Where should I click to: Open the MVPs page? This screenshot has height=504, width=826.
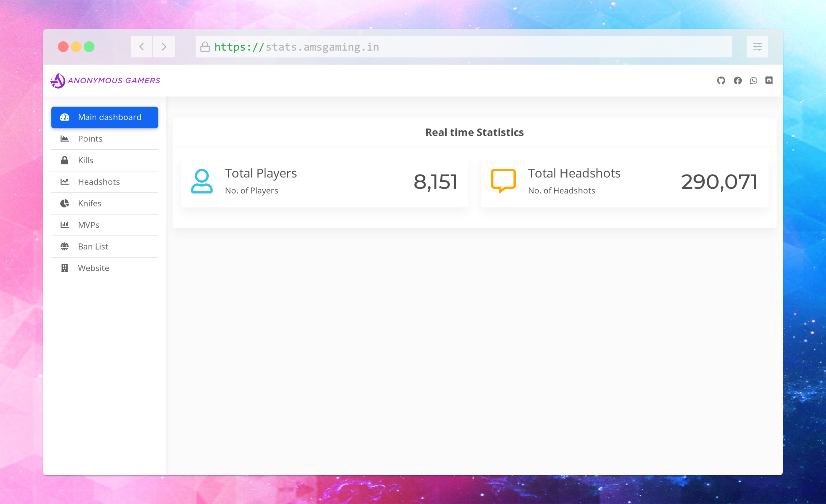click(89, 225)
